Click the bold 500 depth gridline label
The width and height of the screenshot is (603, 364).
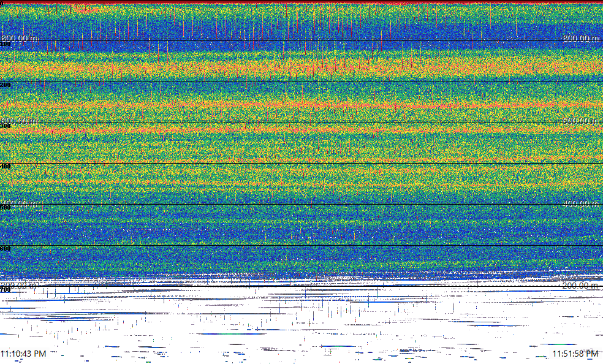coord(6,208)
